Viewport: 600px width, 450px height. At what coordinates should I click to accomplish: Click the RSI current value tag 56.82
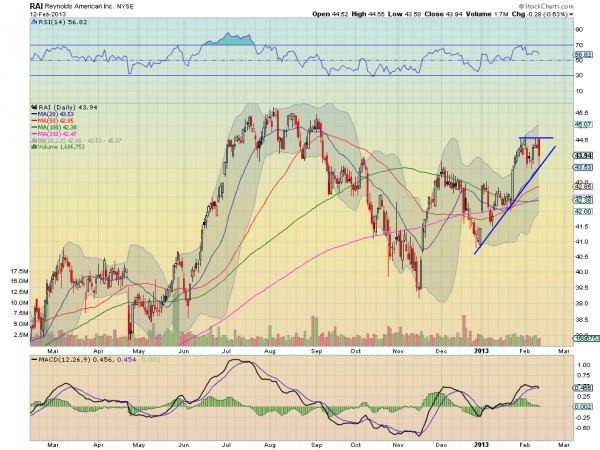pyautogui.click(x=583, y=55)
